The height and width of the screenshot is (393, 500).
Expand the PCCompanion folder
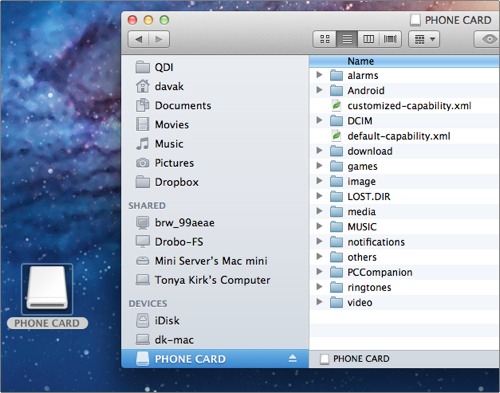tap(319, 271)
